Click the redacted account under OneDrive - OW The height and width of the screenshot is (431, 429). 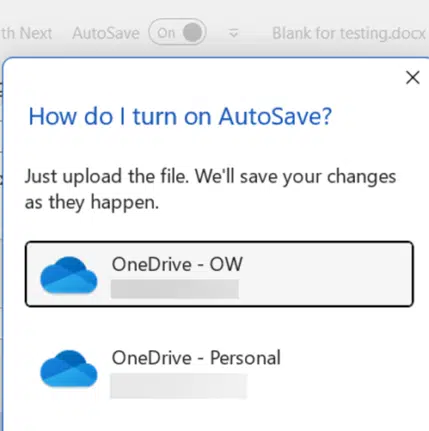click(x=175, y=289)
